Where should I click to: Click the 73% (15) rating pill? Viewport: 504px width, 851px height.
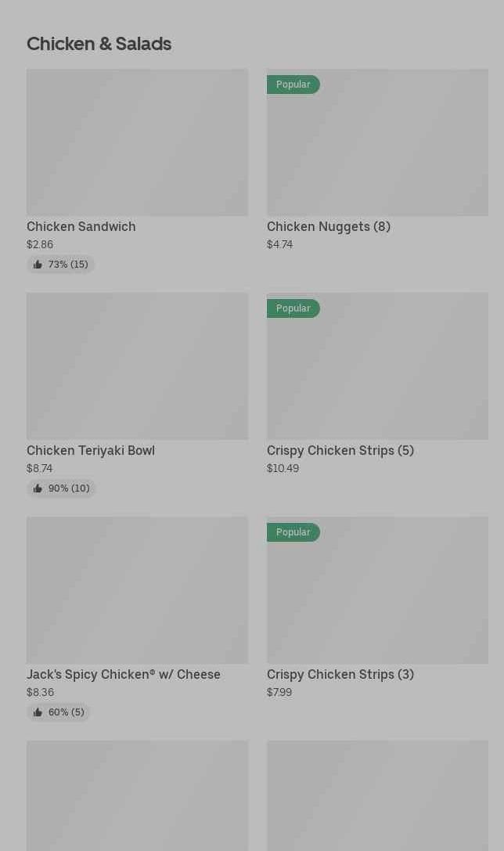(61, 265)
